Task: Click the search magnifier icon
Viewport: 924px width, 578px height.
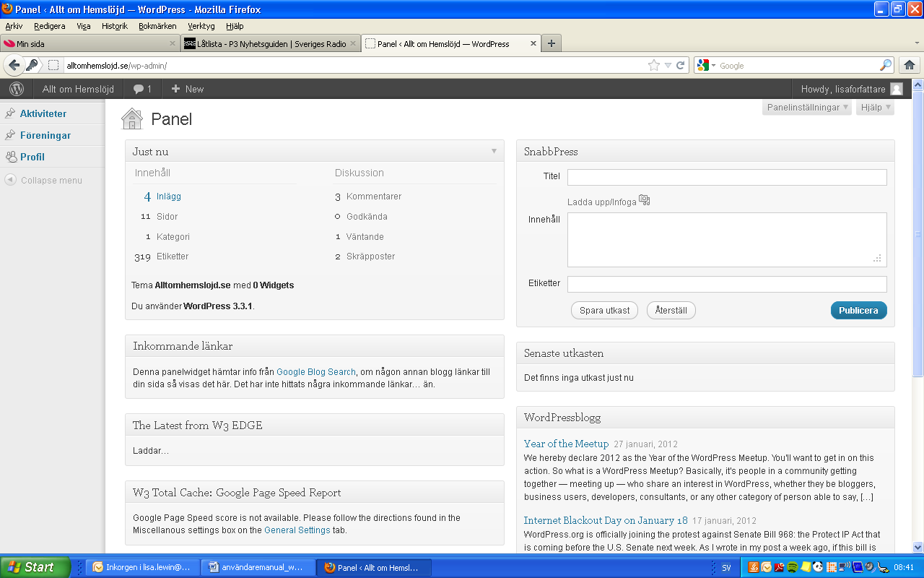Action: click(x=886, y=65)
